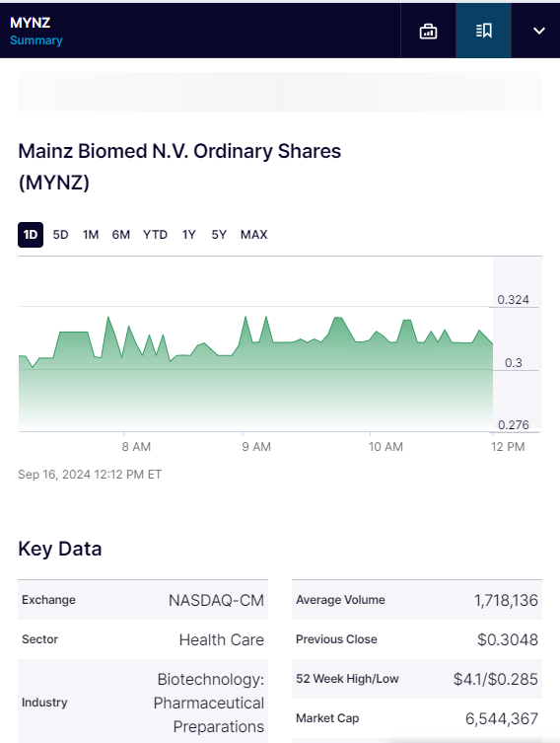
Task: Click the Sector row label
Action: coord(39,639)
